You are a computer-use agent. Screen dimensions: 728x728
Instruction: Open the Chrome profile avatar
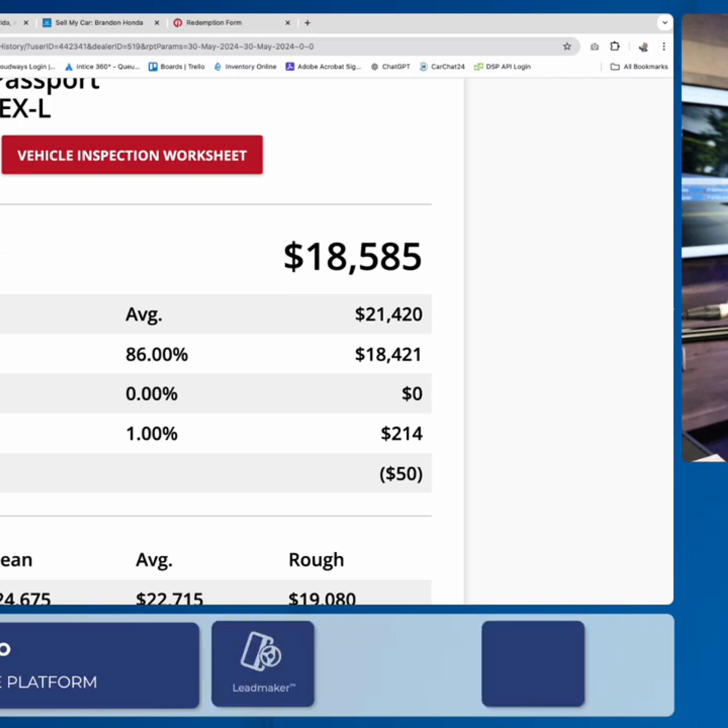pos(643,47)
